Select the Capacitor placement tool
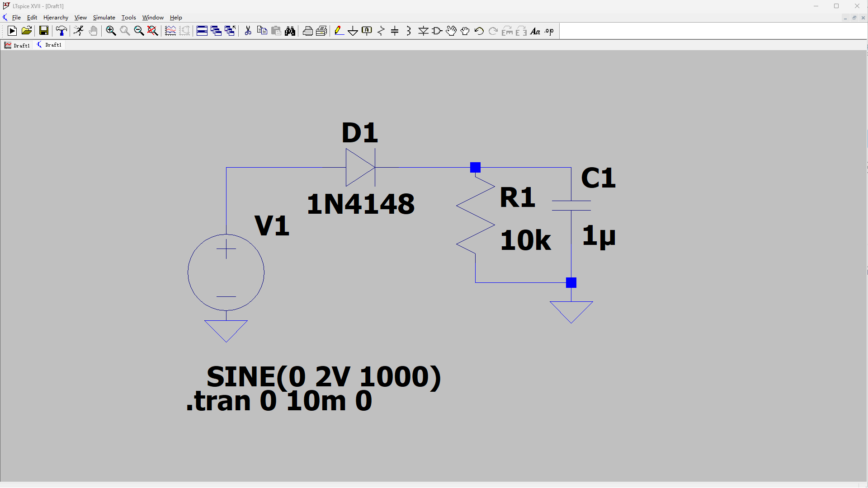The image size is (868, 488). [x=395, y=31]
